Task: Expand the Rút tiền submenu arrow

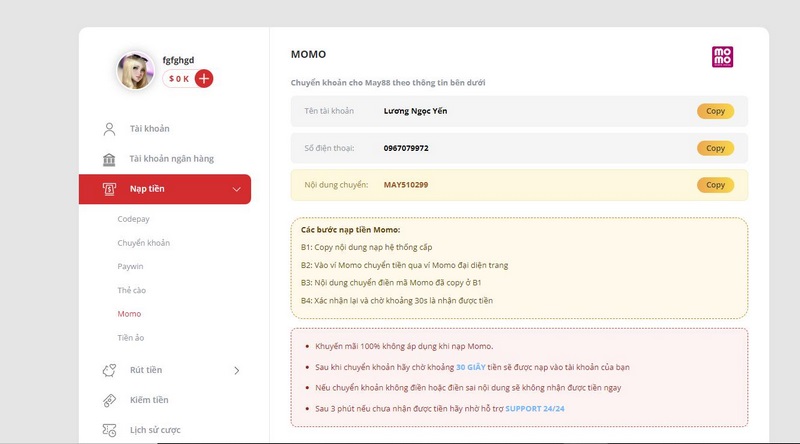Action: (x=236, y=370)
